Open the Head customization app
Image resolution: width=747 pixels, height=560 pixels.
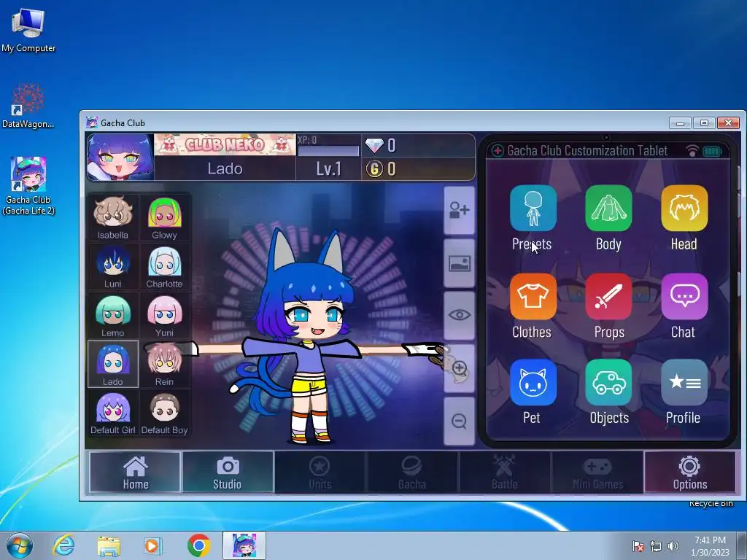click(x=684, y=209)
